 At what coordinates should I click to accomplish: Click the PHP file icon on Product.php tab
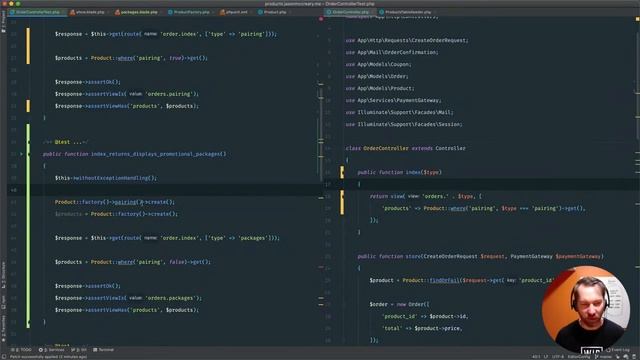click(x=260, y=12)
